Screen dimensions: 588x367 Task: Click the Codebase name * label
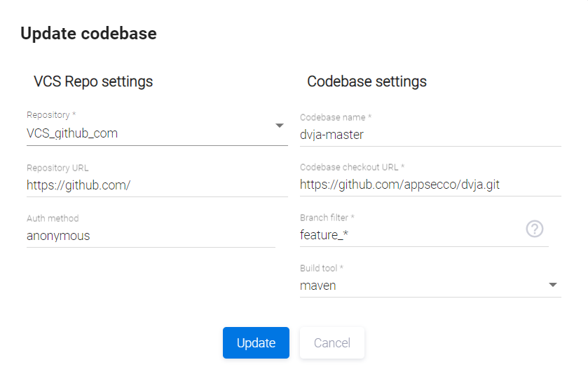pyautogui.click(x=336, y=117)
